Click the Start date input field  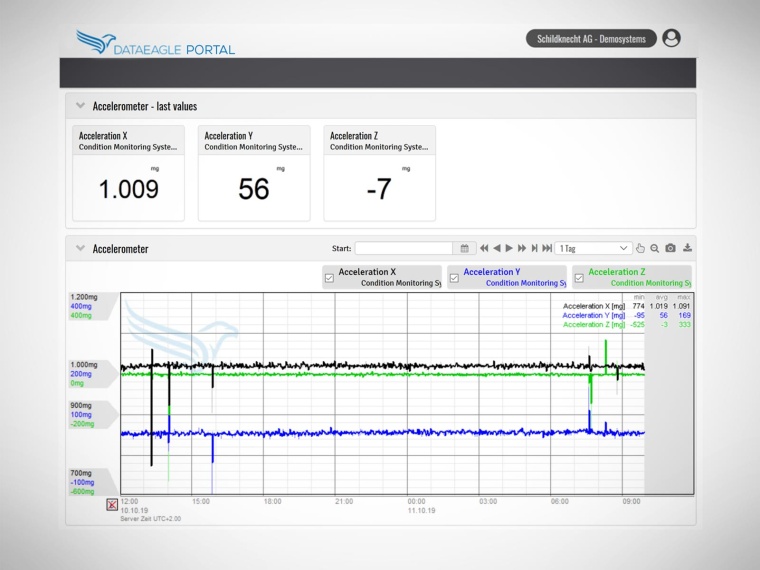(x=404, y=248)
